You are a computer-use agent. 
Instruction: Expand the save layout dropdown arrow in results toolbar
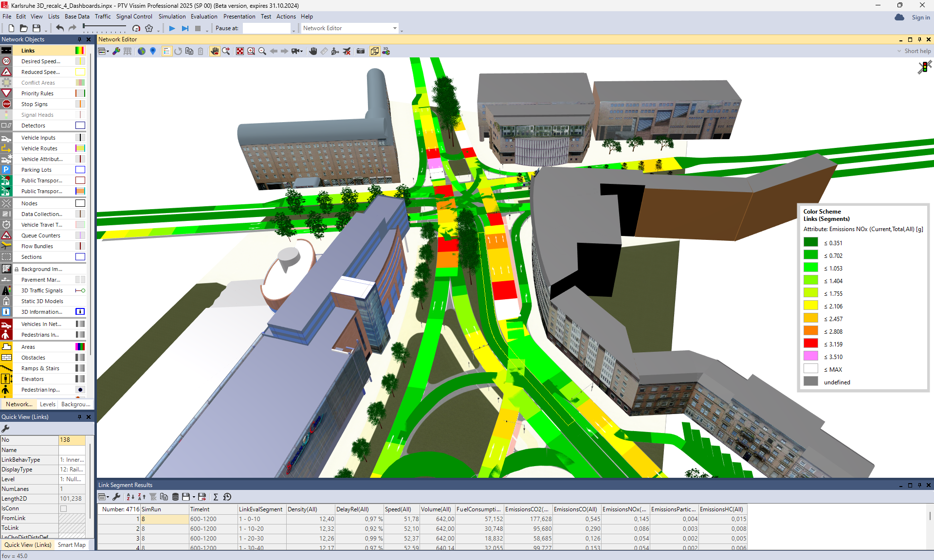pyautogui.click(x=194, y=497)
